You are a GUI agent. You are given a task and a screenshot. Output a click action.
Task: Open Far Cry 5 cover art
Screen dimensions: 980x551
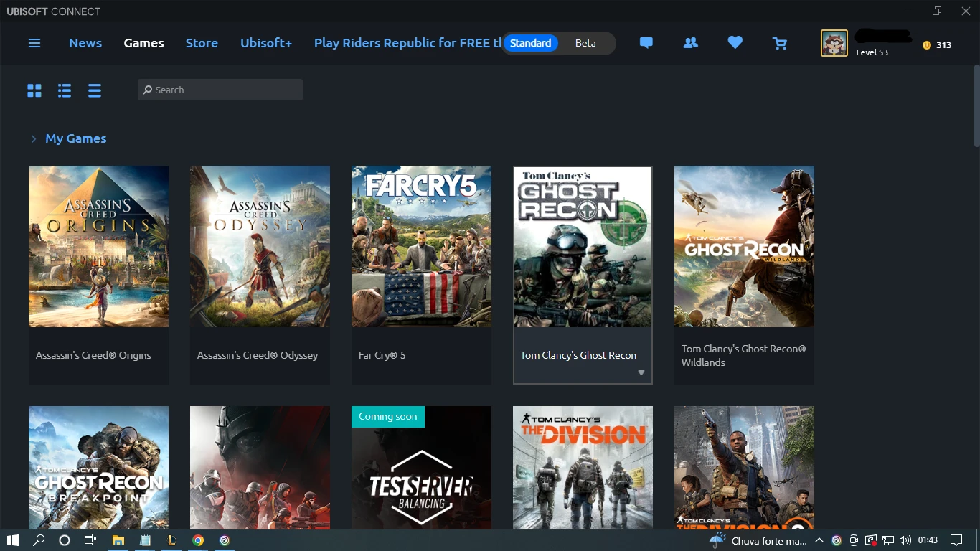click(421, 247)
